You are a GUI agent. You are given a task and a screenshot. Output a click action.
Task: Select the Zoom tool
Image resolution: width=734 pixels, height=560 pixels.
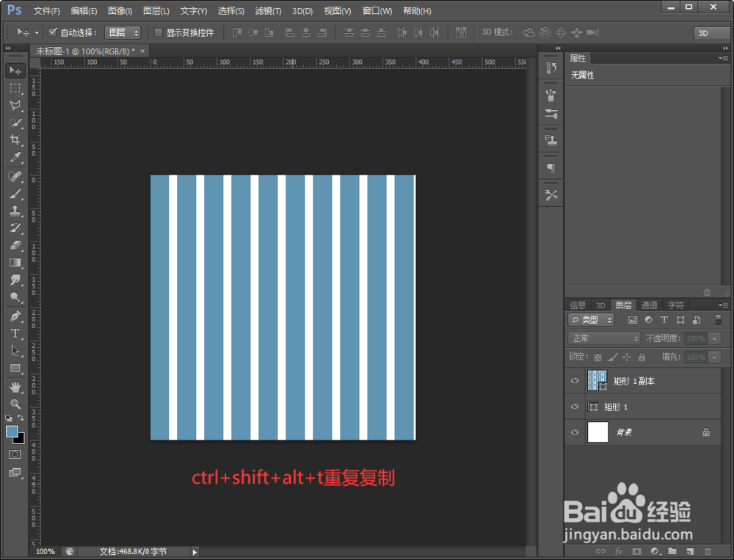tap(15, 404)
